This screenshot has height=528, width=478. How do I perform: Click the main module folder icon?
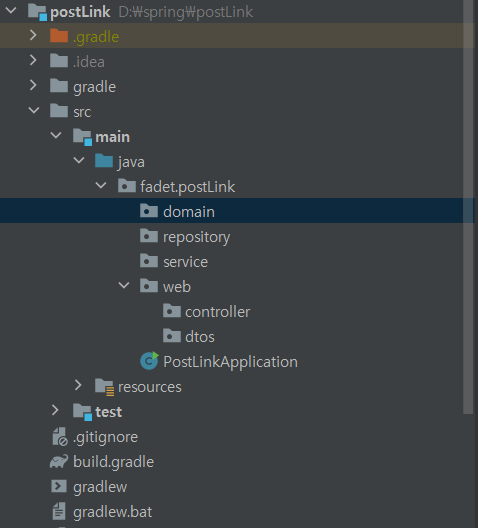(x=82, y=137)
